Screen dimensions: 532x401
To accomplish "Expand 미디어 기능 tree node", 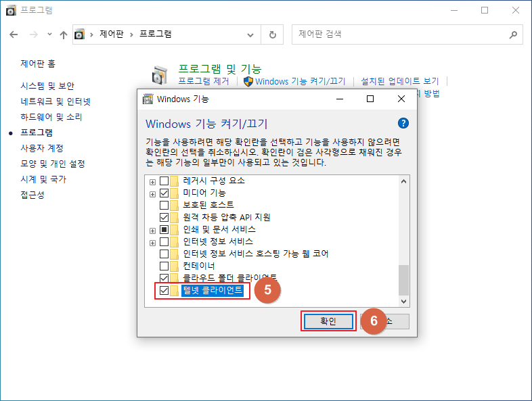I will [x=153, y=194].
